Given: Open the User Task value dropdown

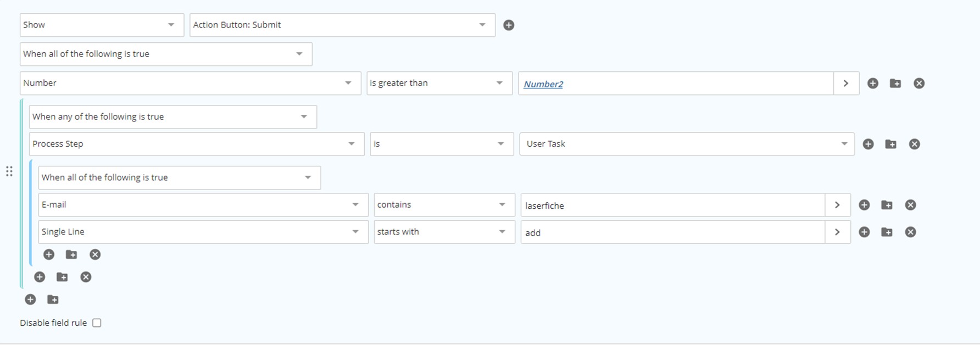Looking at the screenshot, I should tap(687, 144).
